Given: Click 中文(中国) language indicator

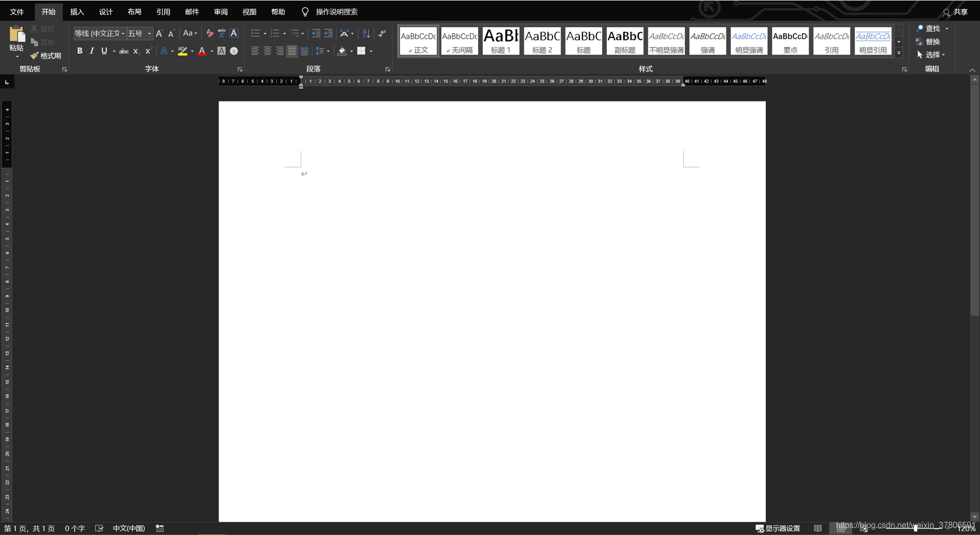Looking at the screenshot, I should [x=129, y=528].
